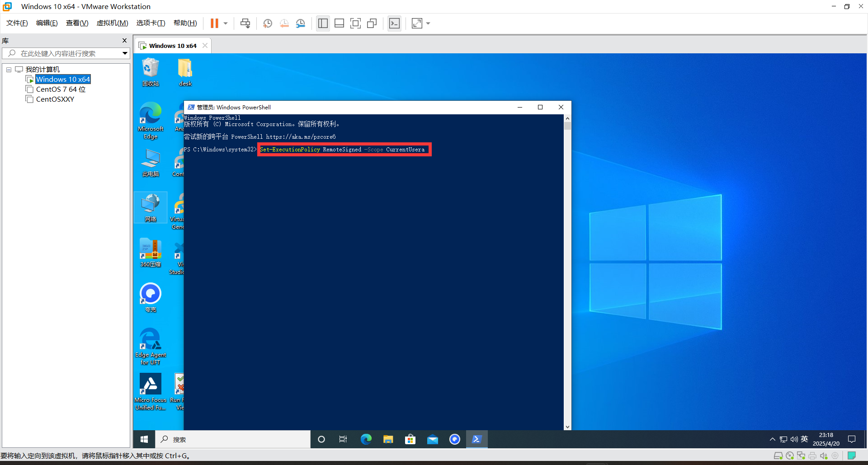The image size is (868, 465).
Task: Close the PowerShell window
Action: pos(561,107)
